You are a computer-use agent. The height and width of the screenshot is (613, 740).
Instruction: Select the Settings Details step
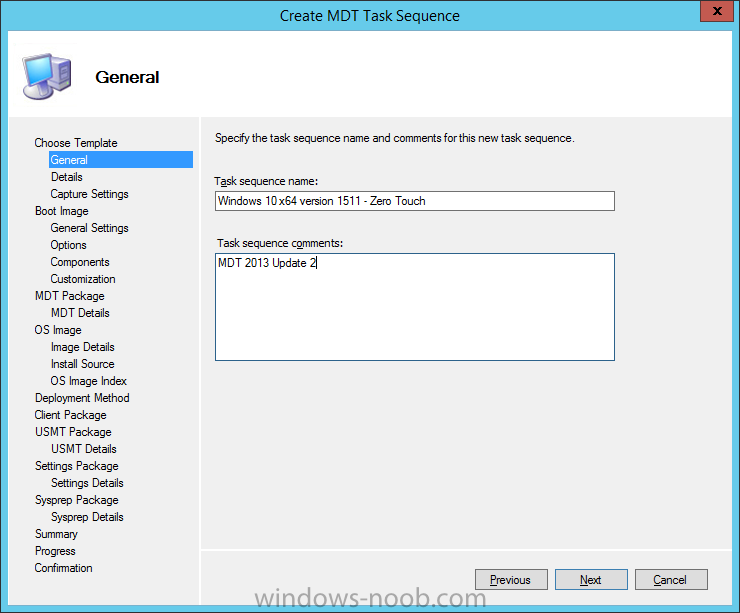[87, 483]
